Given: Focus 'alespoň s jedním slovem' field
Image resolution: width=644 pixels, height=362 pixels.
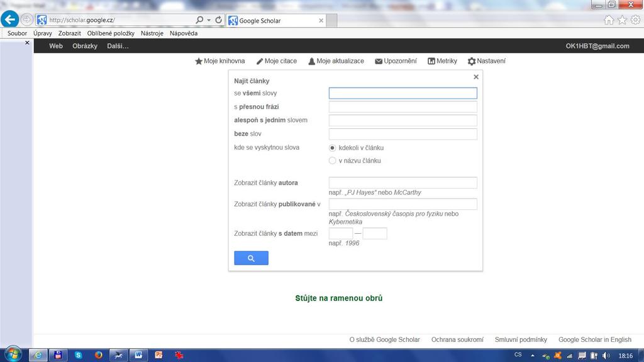Looking at the screenshot, I should (x=403, y=120).
